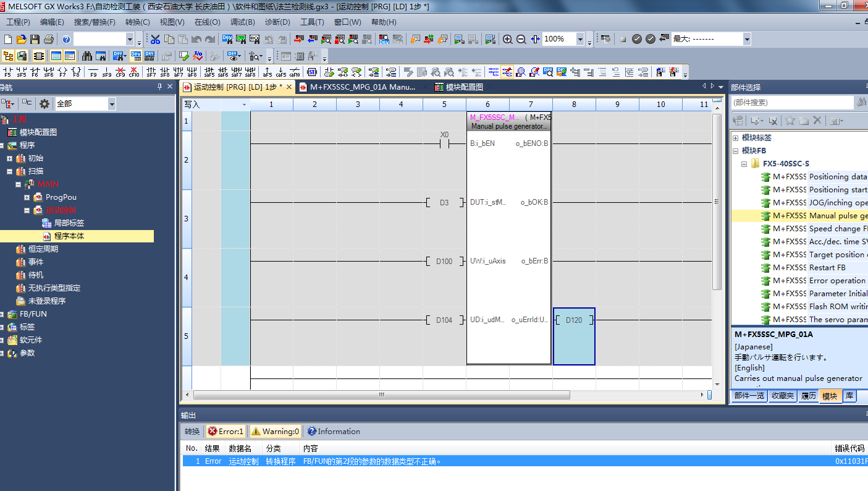Image resolution: width=868 pixels, height=491 pixels.
Task: Toggle the Warning:0 filter button
Action: click(x=275, y=432)
